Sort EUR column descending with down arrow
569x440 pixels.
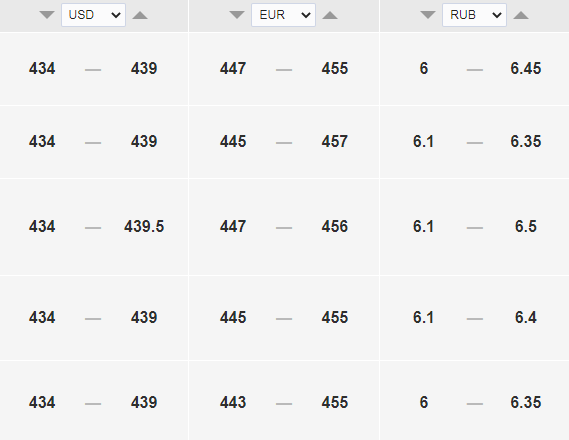click(x=237, y=15)
